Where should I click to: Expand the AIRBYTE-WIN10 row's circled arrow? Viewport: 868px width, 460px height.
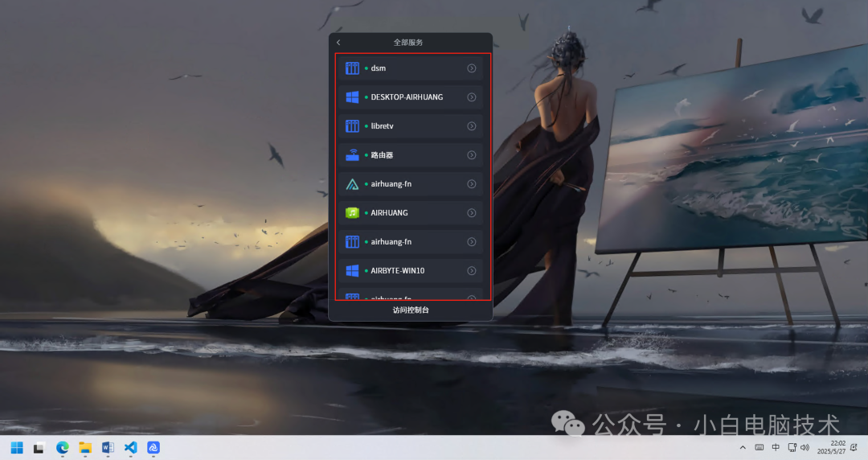coord(472,270)
